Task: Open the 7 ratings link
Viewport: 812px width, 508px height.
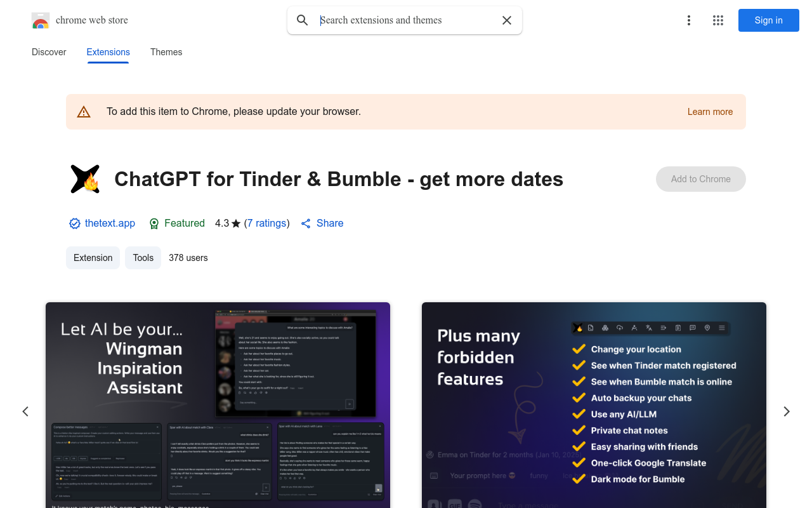Action: (x=267, y=224)
